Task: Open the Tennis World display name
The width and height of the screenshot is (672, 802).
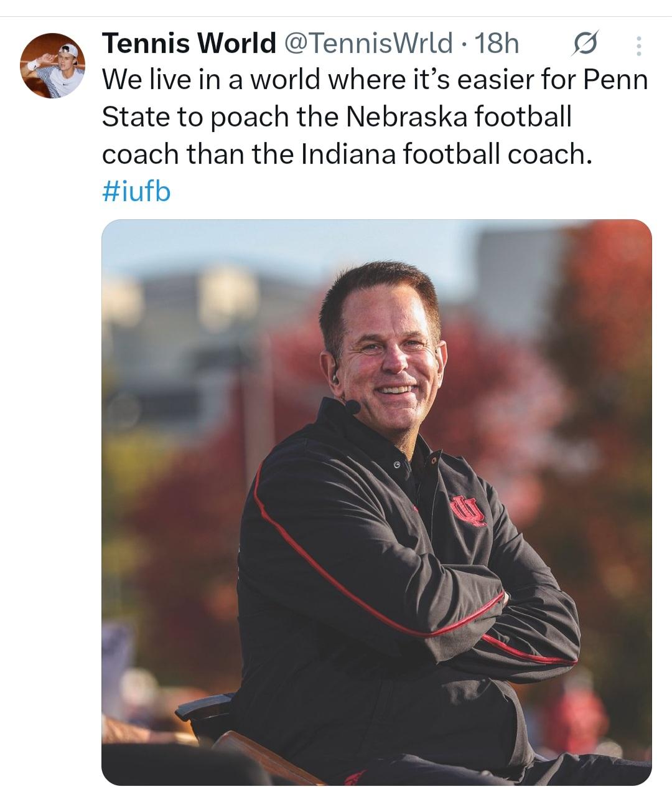Action: (x=189, y=44)
